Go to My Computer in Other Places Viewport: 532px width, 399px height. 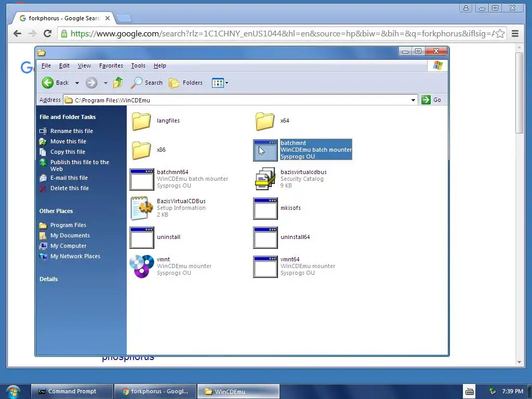tap(68, 246)
